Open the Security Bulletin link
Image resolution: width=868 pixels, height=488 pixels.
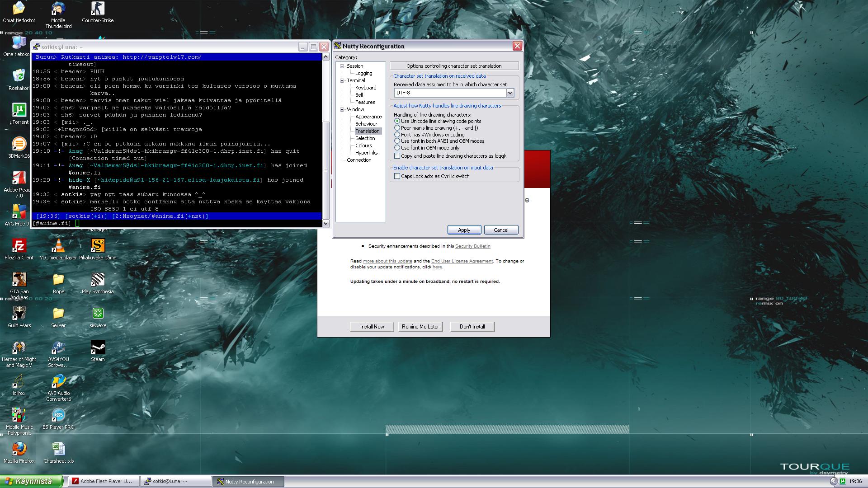tap(472, 246)
